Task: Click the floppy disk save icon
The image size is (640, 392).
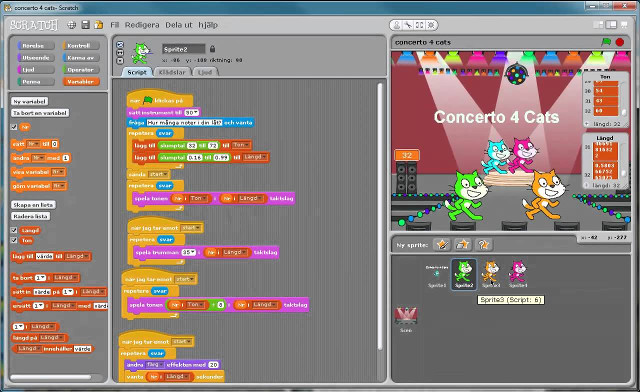Action: (x=85, y=25)
